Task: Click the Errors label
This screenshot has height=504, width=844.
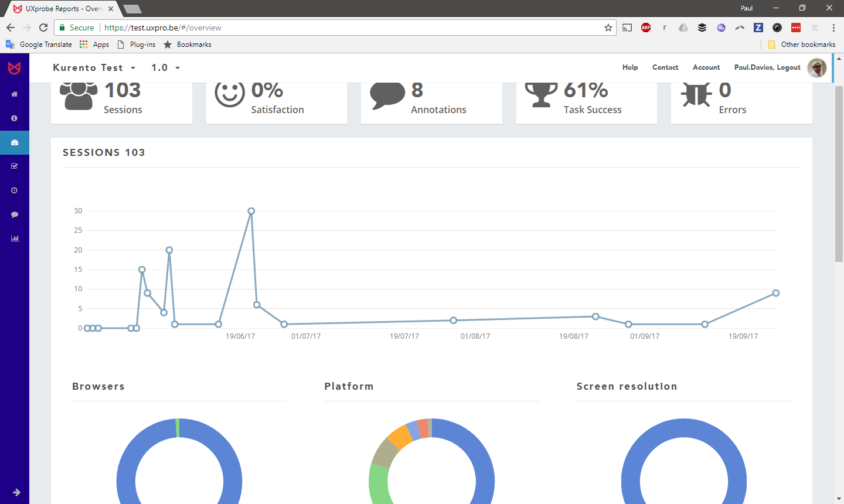Action: [733, 110]
